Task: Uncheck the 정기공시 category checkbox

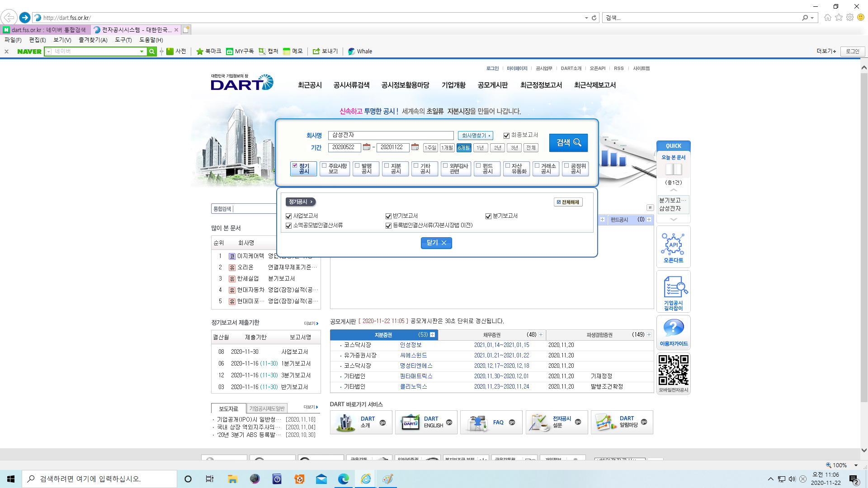Action: pyautogui.click(x=295, y=166)
